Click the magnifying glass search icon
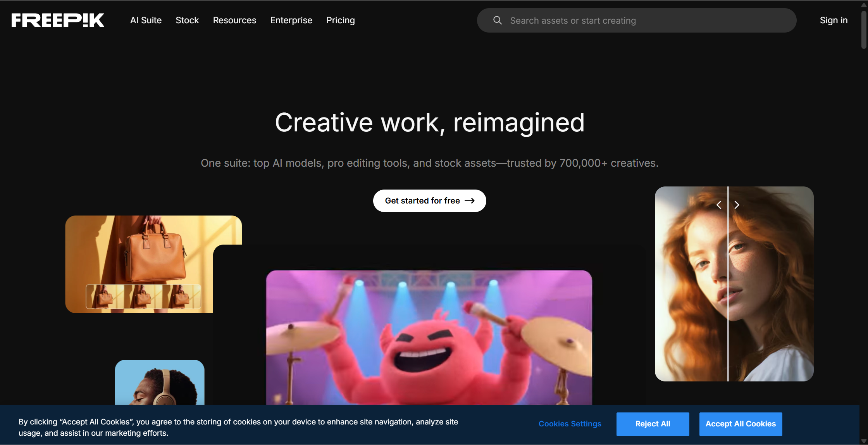868x445 pixels. [498, 20]
